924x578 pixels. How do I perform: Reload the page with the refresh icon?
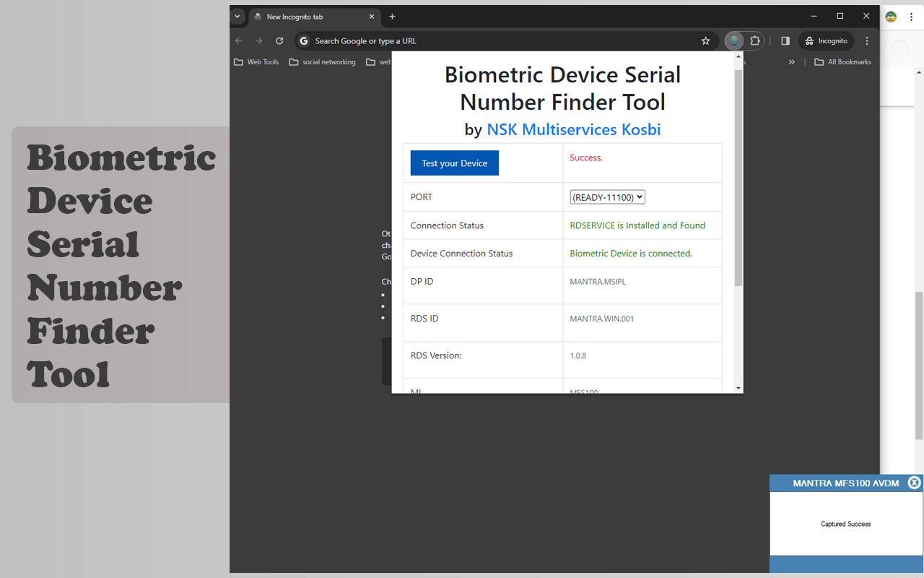[x=279, y=40]
